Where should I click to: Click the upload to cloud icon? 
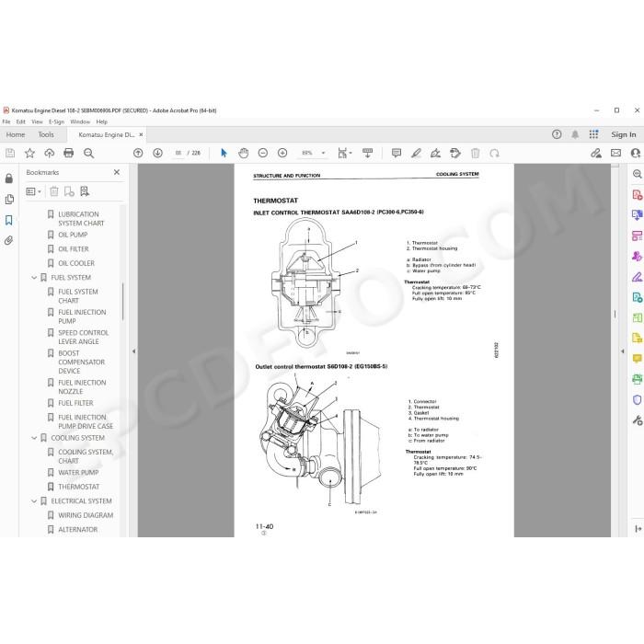pos(50,154)
